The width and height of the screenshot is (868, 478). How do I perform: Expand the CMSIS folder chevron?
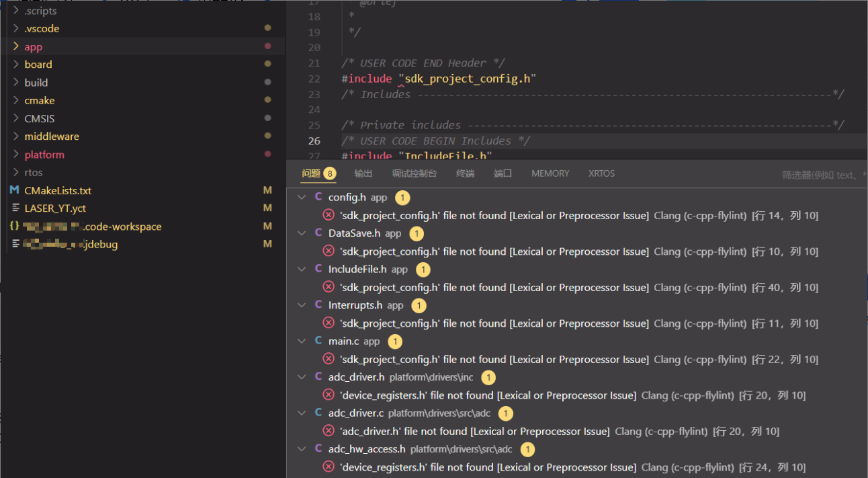16,118
